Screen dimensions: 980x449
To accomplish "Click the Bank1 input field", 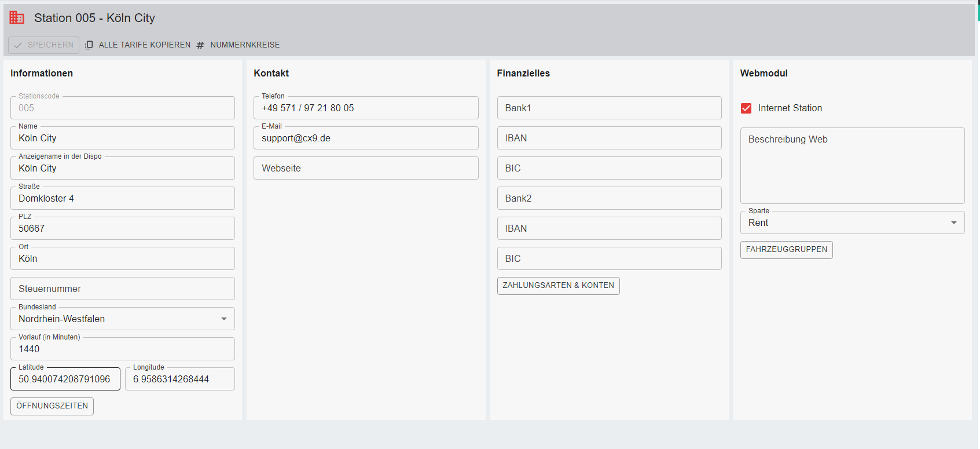I will pyautogui.click(x=609, y=108).
